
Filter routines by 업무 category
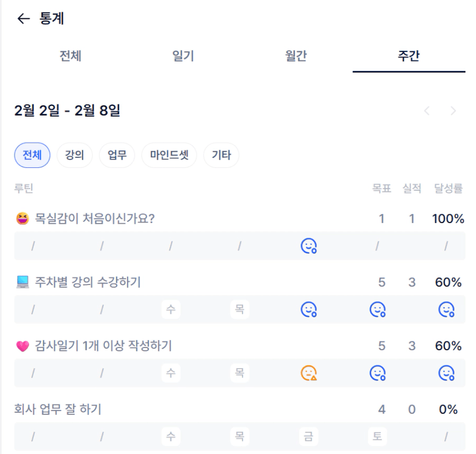pos(117,155)
